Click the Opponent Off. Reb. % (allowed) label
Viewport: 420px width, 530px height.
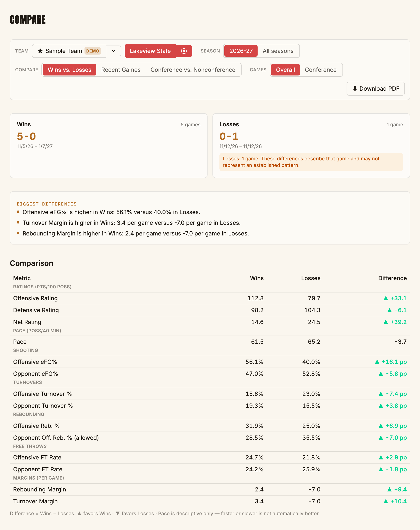tap(56, 438)
